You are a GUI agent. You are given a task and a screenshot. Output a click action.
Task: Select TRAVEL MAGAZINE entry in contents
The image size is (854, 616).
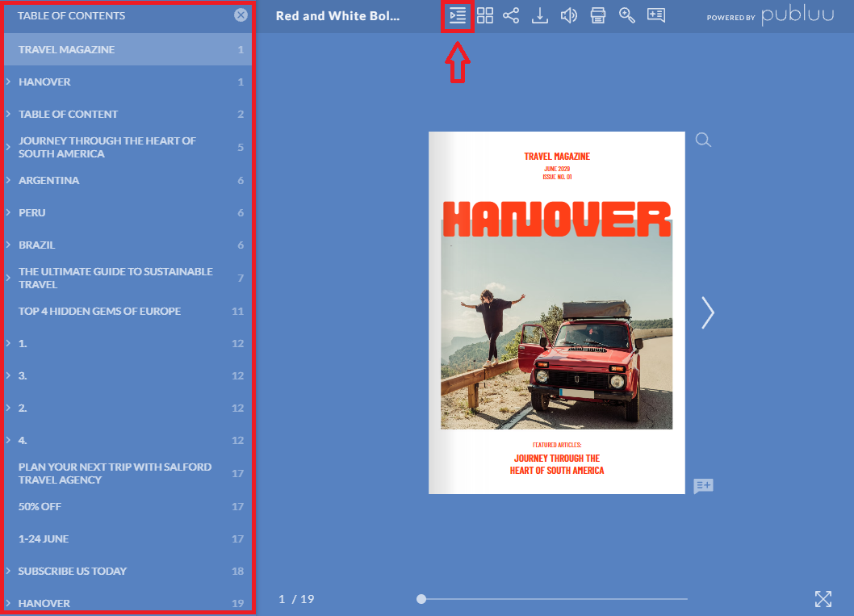pos(128,49)
